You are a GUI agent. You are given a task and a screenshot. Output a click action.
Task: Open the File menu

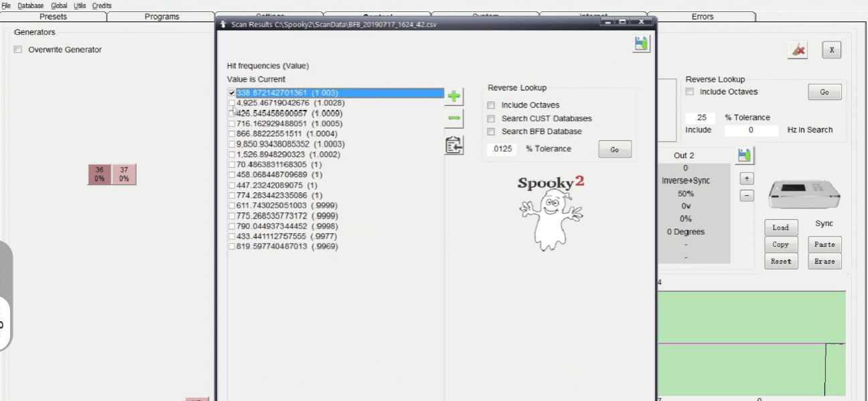[x=6, y=5]
